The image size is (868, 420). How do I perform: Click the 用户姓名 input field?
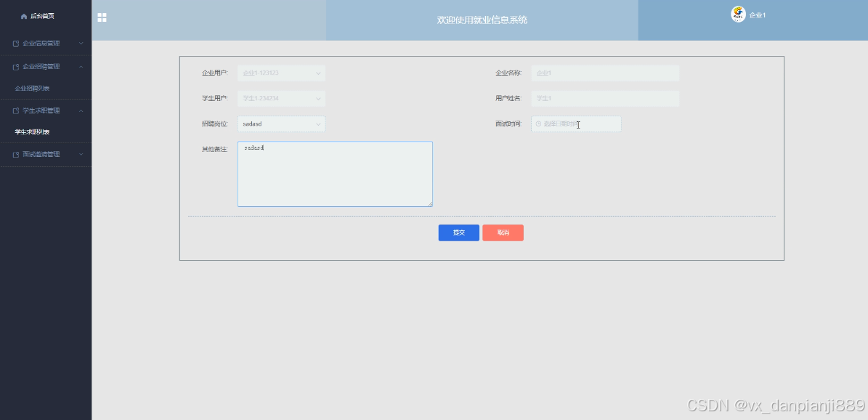[x=605, y=99]
